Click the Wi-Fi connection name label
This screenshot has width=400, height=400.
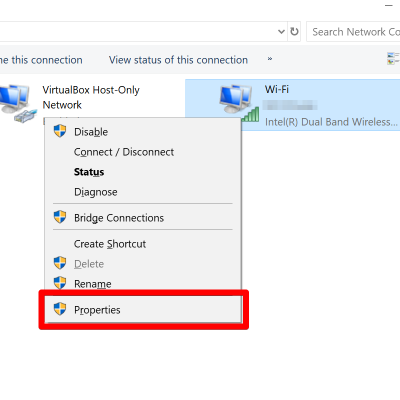(x=277, y=89)
